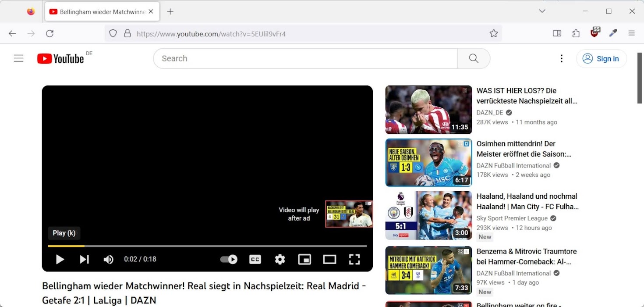This screenshot has height=307, width=644.
Task: Open the player settings gear
Action: (280, 259)
